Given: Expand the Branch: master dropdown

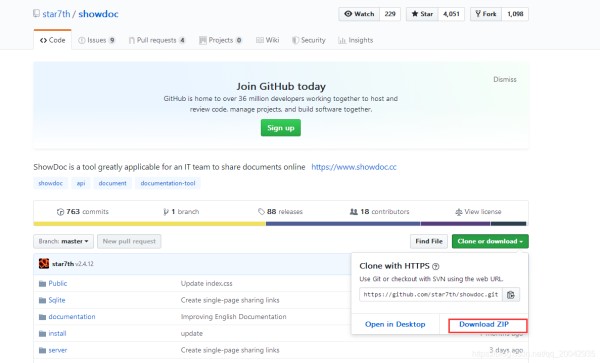Looking at the screenshot, I should click(64, 241).
